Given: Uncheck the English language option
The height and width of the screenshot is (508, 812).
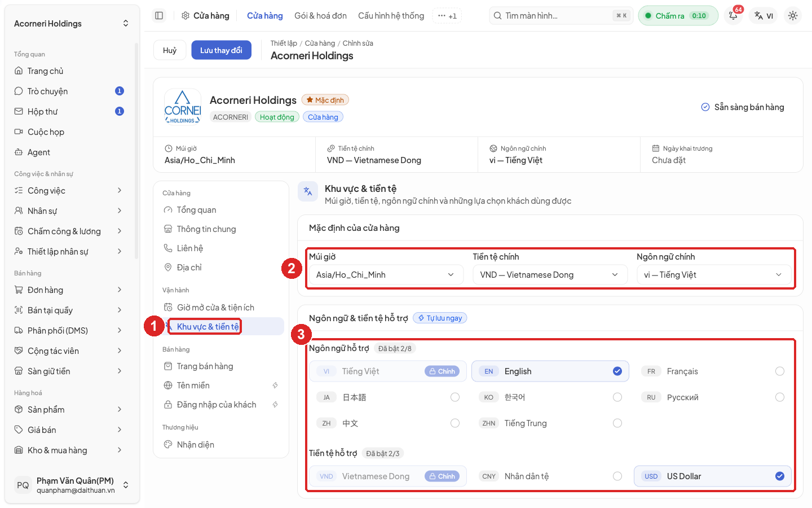Looking at the screenshot, I should (x=550, y=371).
